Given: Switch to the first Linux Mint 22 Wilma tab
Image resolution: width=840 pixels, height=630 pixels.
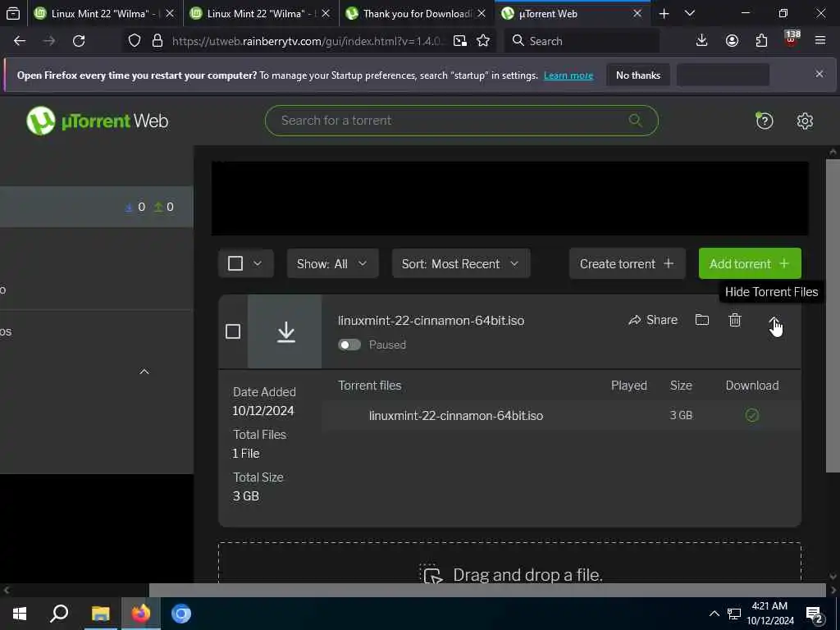Looking at the screenshot, I should (x=103, y=13).
